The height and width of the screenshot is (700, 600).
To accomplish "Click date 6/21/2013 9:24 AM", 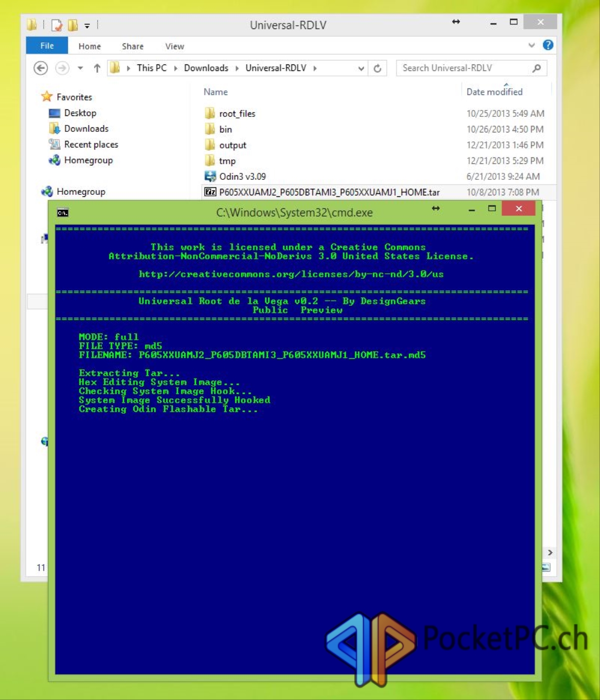I will click(x=503, y=176).
